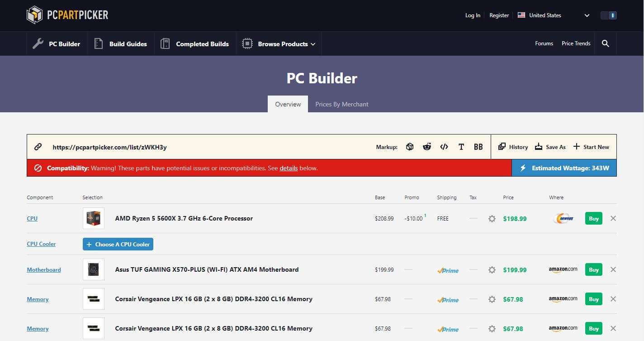Open the first Memory component link
The height and width of the screenshot is (341, 644).
coord(38,299)
